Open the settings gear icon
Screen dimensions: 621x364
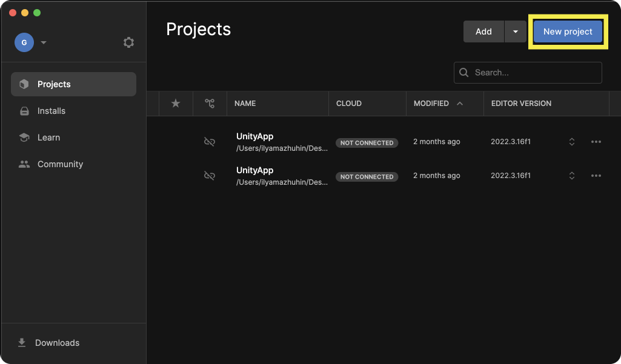tap(128, 42)
